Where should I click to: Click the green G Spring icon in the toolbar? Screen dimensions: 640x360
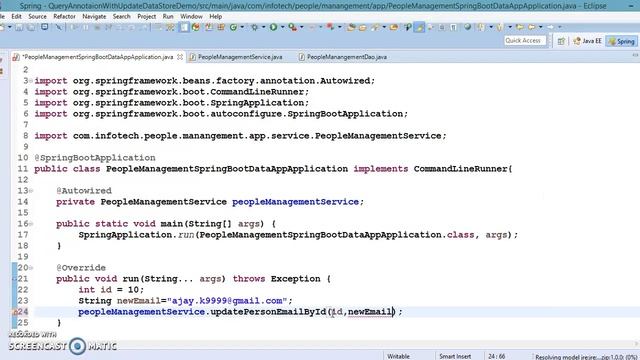233,27
